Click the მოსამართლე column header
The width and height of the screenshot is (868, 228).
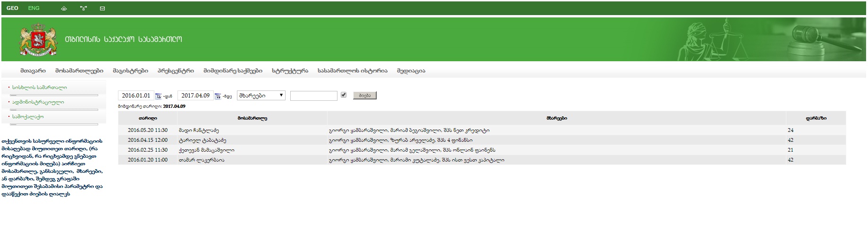point(253,118)
